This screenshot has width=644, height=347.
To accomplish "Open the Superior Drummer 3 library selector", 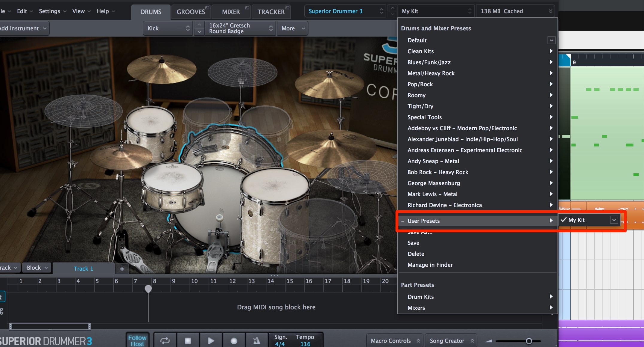I will click(x=345, y=11).
